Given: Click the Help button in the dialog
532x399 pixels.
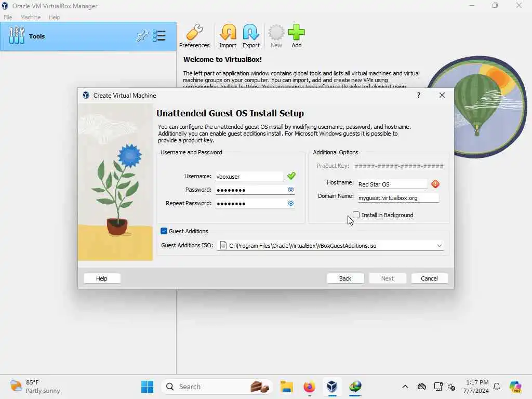Looking at the screenshot, I should click(102, 278).
